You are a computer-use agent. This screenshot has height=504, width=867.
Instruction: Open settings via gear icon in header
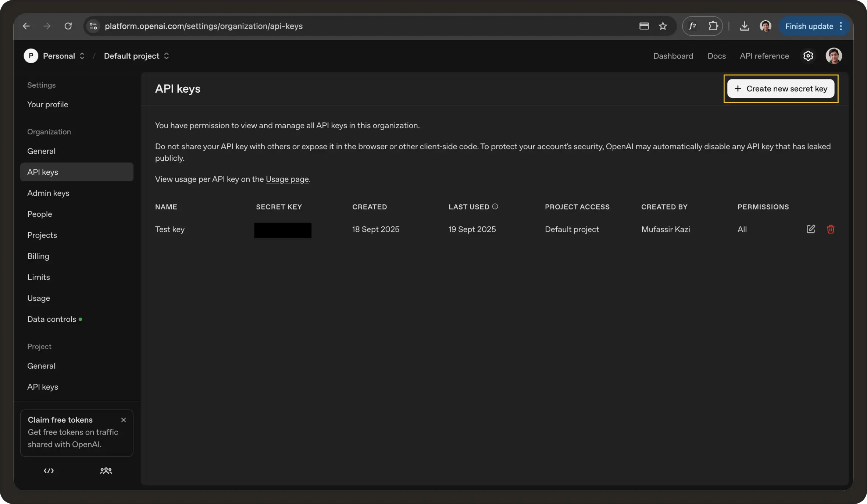click(808, 56)
